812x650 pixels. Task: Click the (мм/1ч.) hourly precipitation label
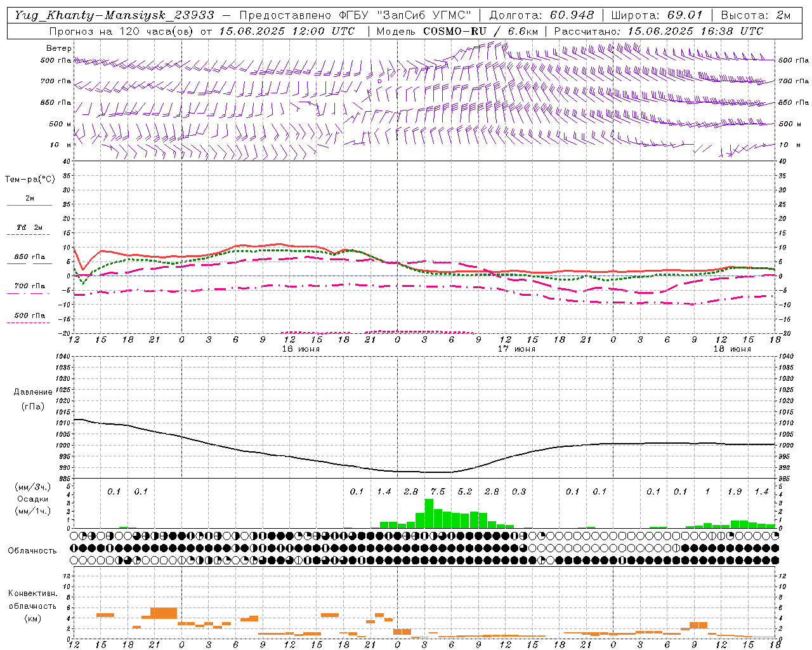pos(33,511)
